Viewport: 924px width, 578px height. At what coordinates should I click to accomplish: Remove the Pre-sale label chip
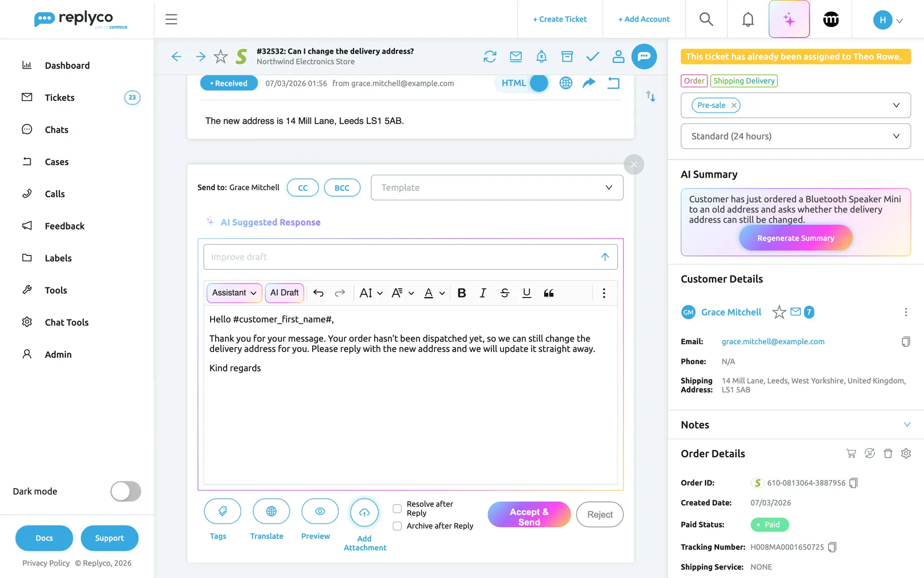tap(734, 105)
